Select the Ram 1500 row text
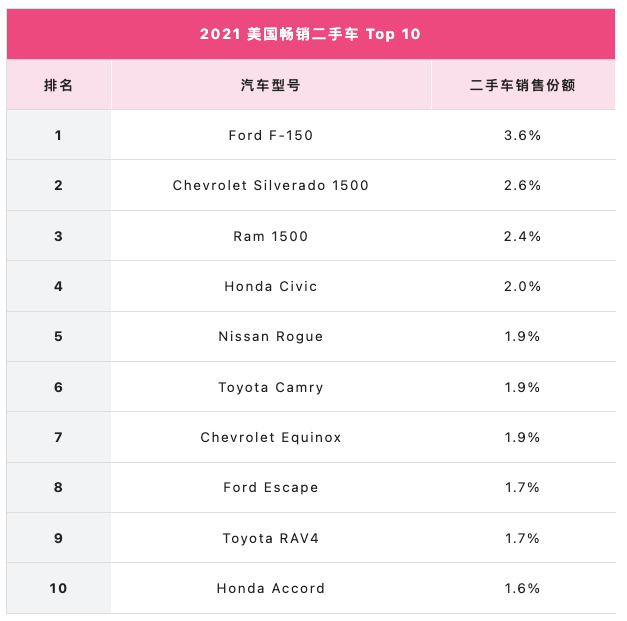The height and width of the screenshot is (621, 627). 271,236
